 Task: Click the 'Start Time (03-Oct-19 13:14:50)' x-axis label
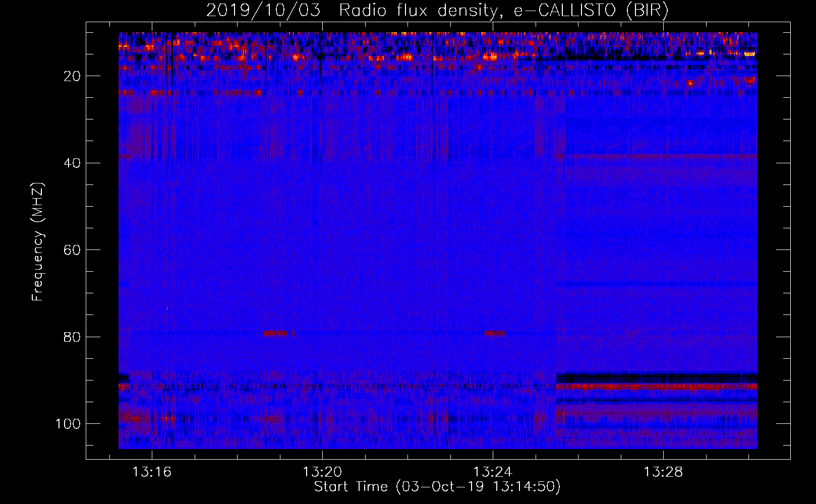click(437, 487)
